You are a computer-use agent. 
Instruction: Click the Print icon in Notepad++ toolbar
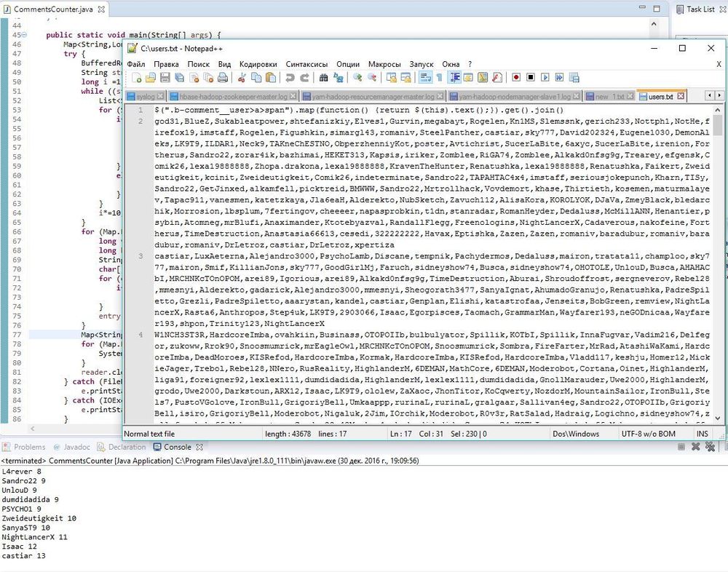coord(223,77)
